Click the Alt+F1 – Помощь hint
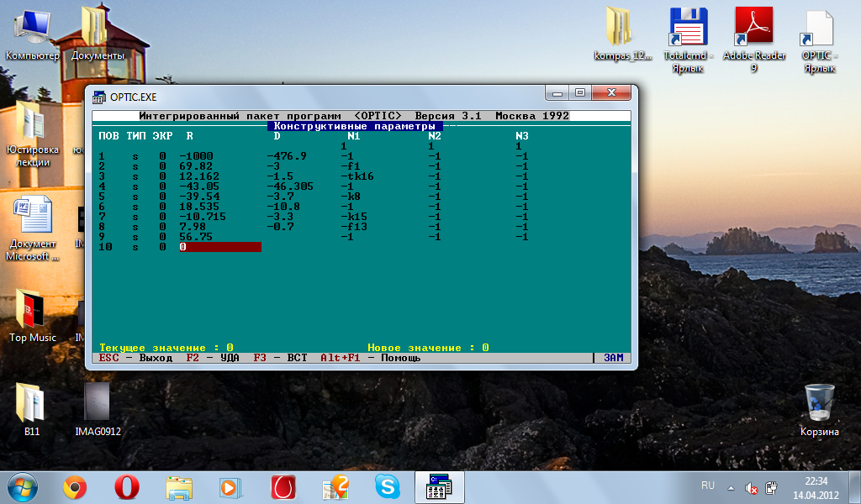 371,358
